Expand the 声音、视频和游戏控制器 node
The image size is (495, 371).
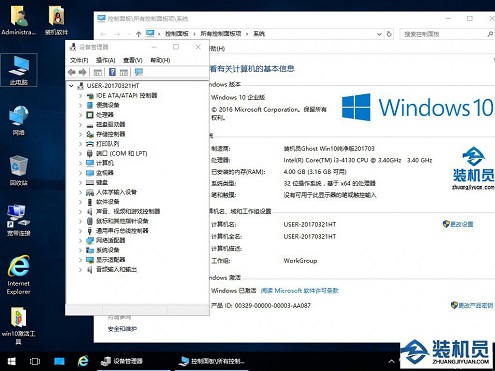[80, 212]
